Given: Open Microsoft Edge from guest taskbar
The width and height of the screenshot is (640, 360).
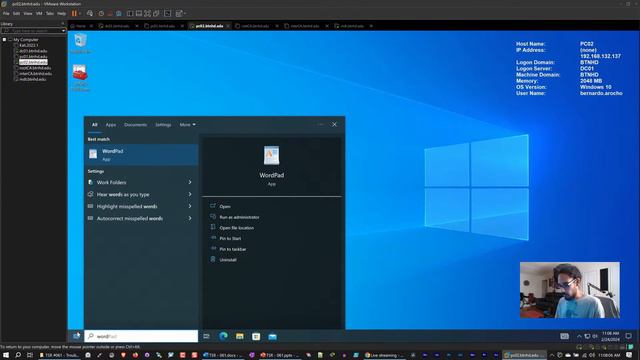Looking at the screenshot, I should [223, 336].
